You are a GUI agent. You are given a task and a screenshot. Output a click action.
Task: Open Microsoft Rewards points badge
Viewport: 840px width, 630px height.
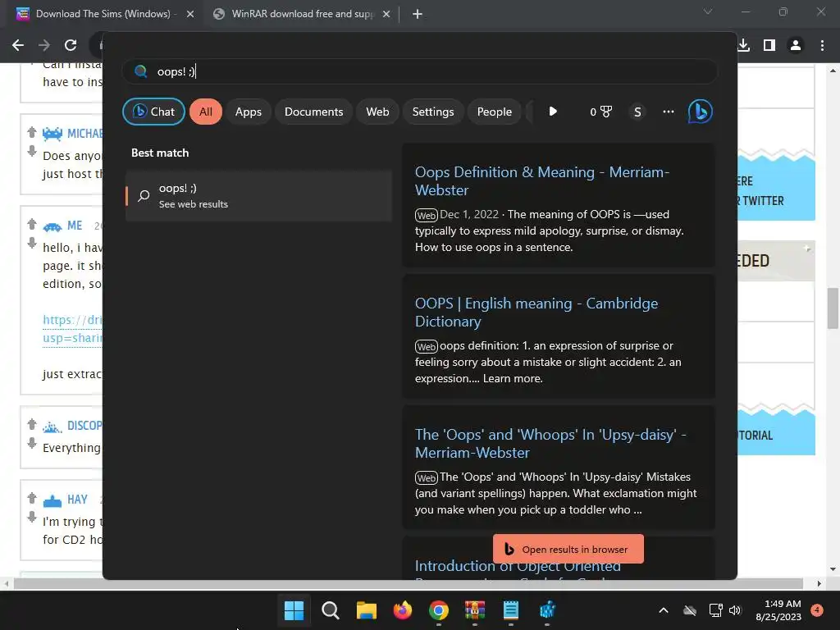tap(600, 112)
